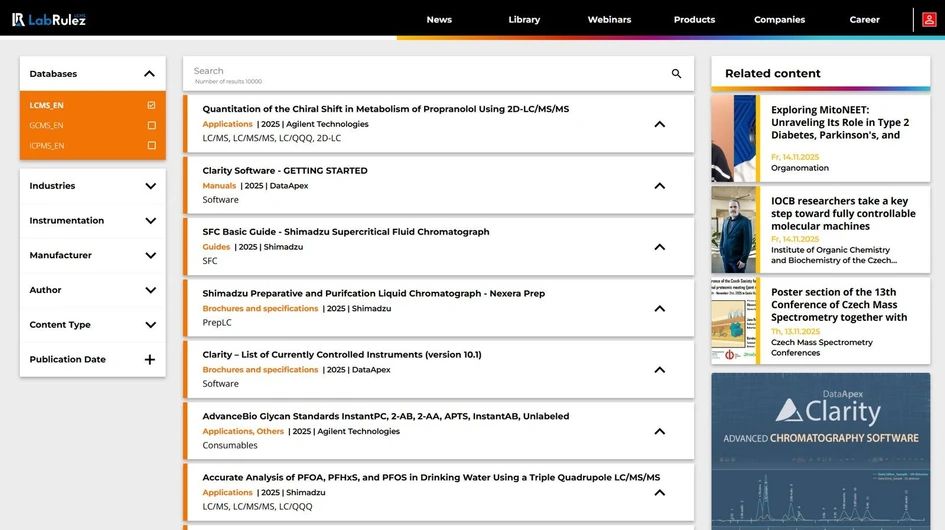Collapse the Databases filter section
The image size is (945, 530).
click(149, 74)
